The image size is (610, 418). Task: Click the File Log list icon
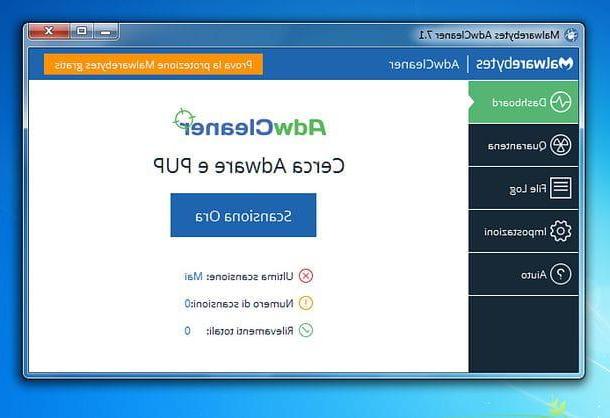click(561, 188)
